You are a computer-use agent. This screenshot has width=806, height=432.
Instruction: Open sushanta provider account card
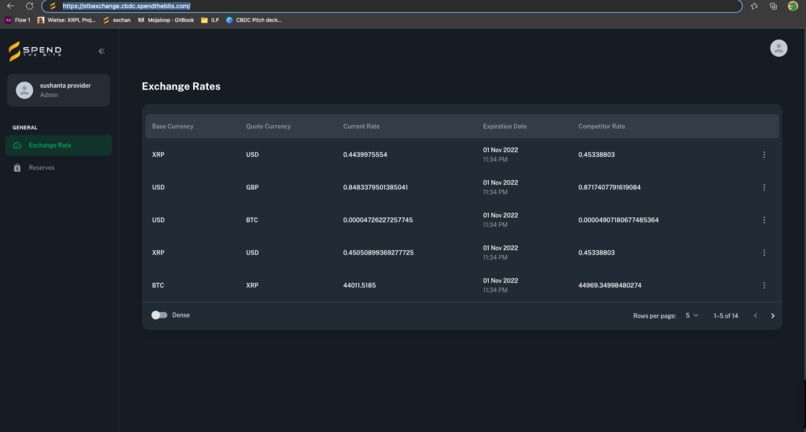tap(59, 91)
